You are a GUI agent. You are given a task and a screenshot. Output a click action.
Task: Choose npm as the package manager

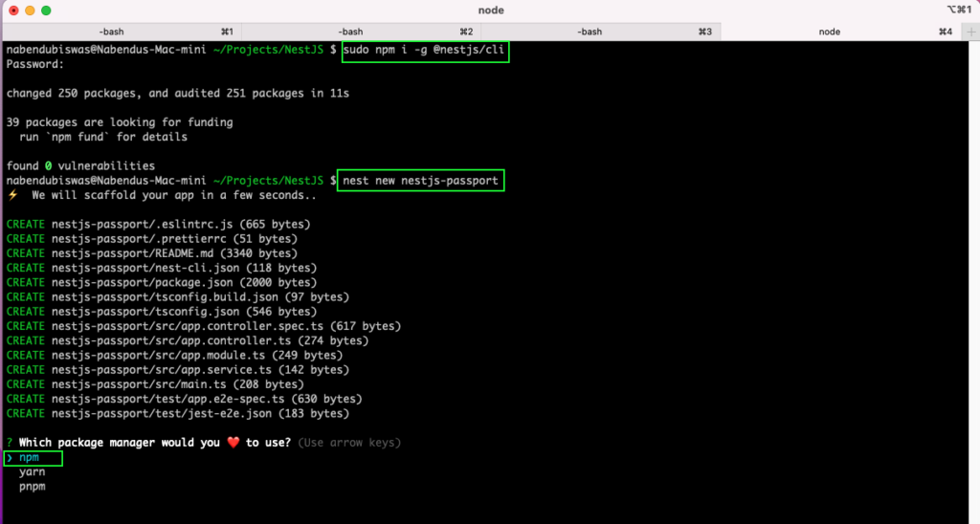coord(29,458)
